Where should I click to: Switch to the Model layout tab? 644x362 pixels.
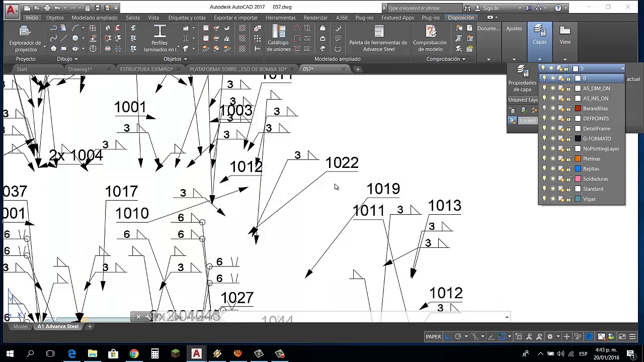[x=20, y=326]
